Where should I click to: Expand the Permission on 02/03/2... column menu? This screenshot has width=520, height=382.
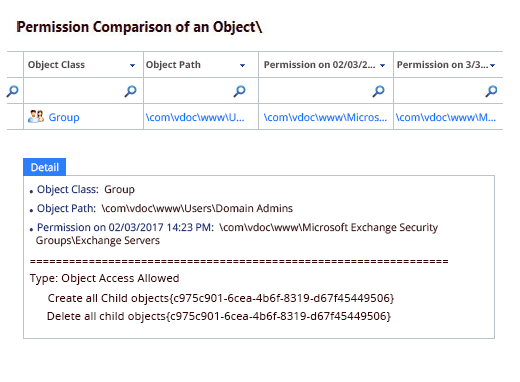382,65
